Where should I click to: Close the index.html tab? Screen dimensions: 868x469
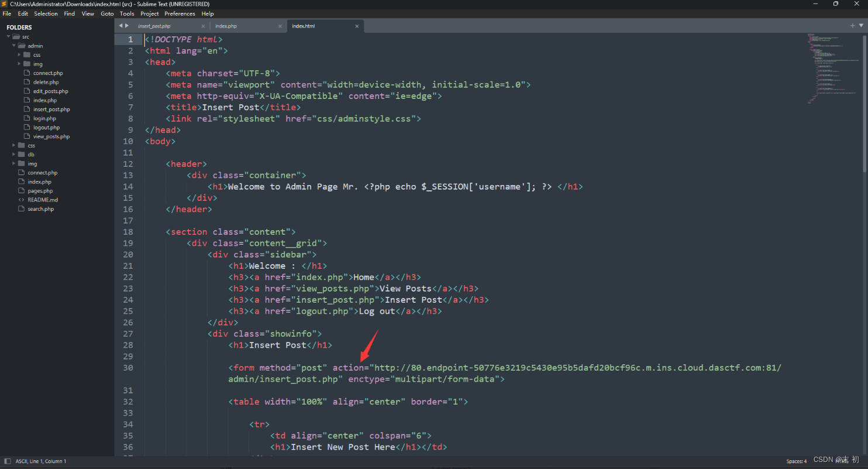coord(357,26)
